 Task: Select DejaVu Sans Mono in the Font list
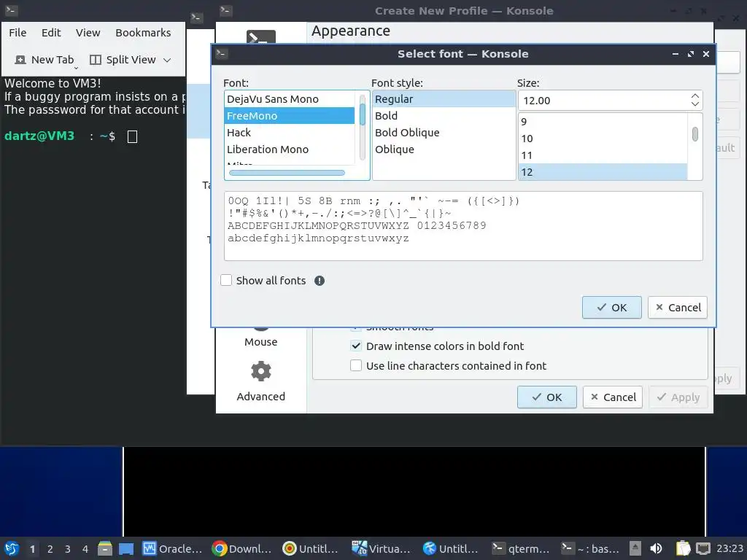(289, 99)
